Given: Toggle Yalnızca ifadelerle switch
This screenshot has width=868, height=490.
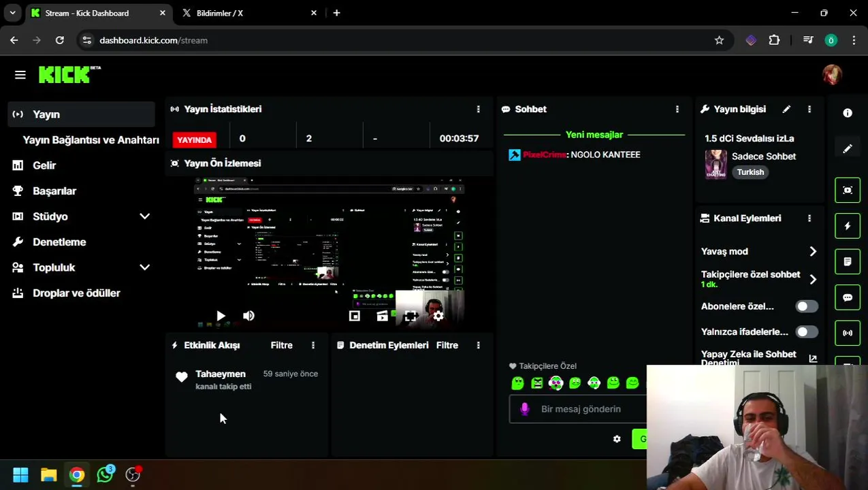Looking at the screenshot, I should (807, 332).
